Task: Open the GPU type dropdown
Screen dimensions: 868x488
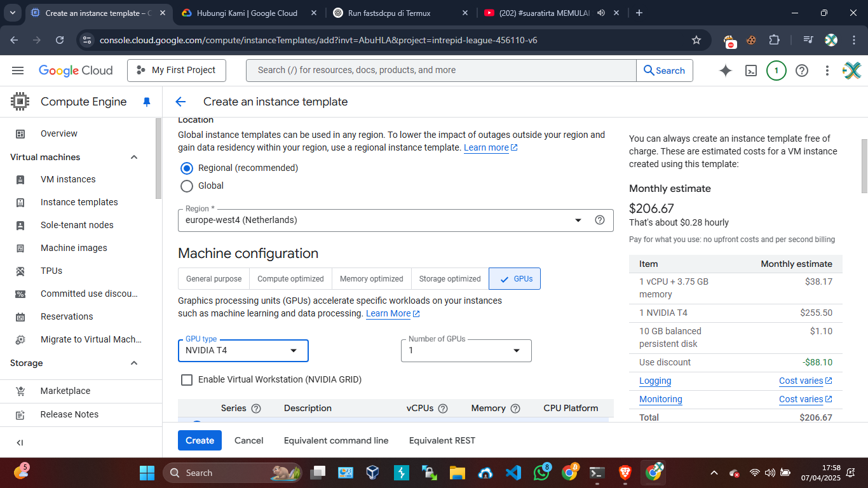Action: (243, 351)
